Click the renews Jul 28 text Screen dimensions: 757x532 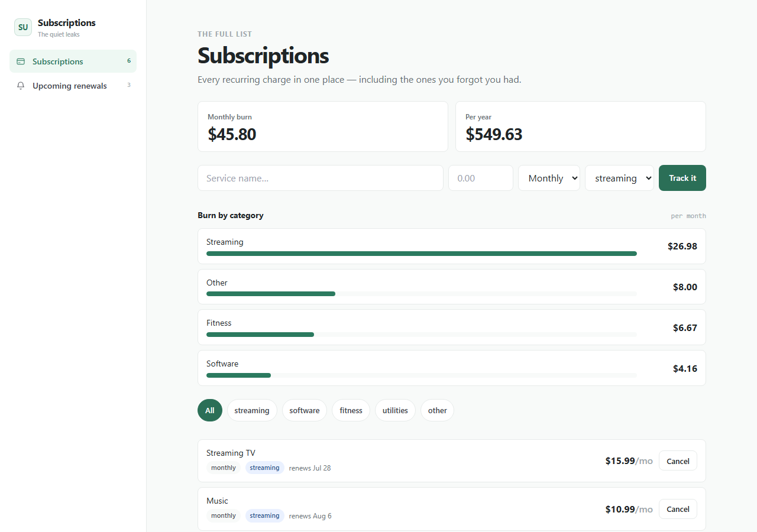coord(310,468)
